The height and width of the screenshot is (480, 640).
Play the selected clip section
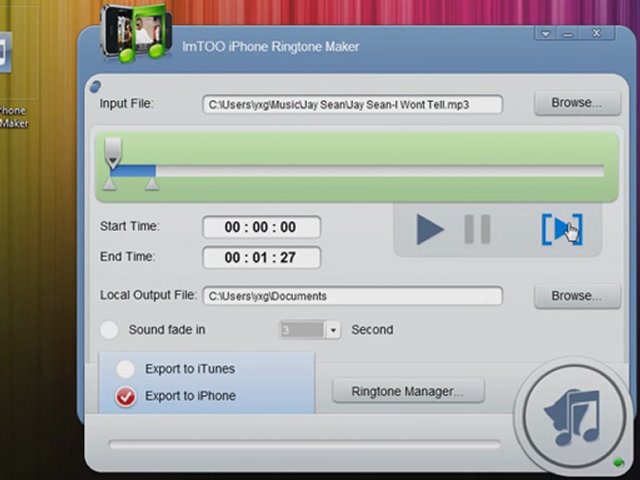(x=560, y=229)
